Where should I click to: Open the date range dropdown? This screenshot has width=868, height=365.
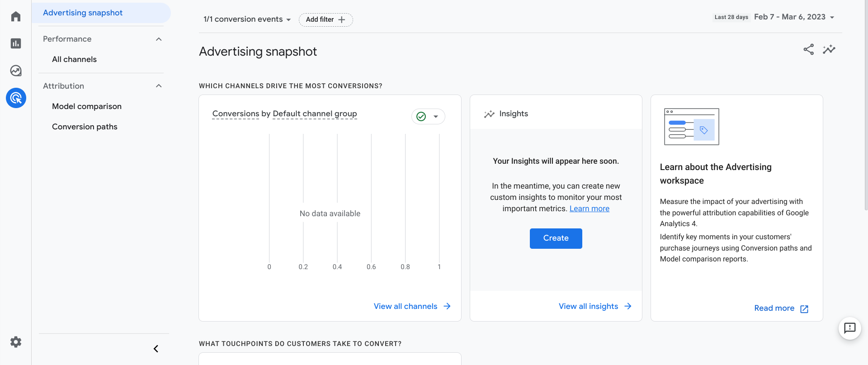pos(794,17)
